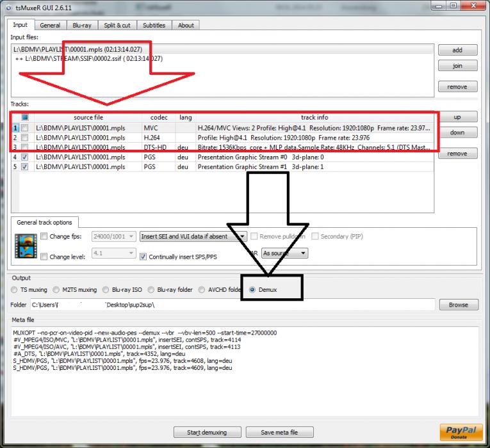Minimize the tsMuxeR window
Screen dimensions: 490x448
pyautogui.click(x=439, y=6)
